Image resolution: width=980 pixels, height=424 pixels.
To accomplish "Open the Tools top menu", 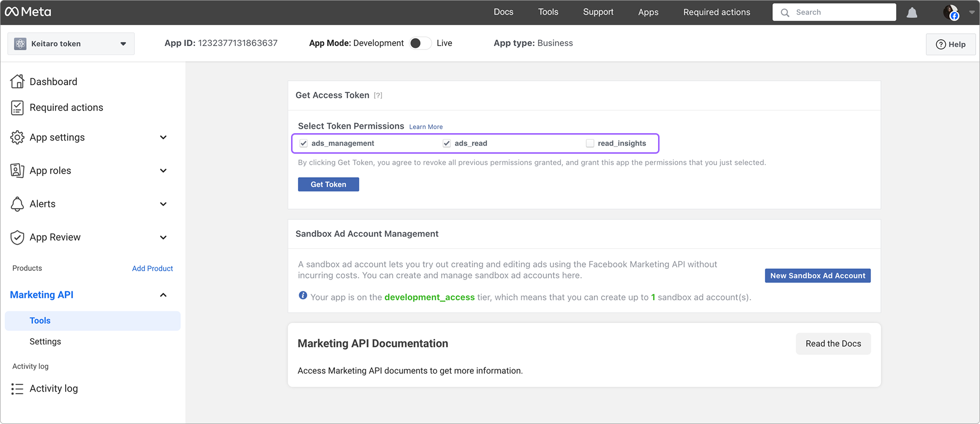I will pyautogui.click(x=548, y=12).
